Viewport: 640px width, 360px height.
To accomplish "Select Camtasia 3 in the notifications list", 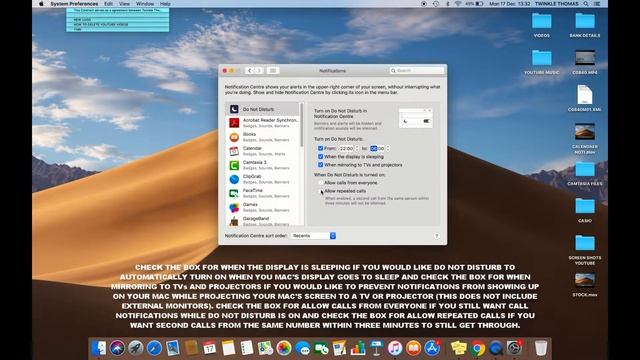I will pyautogui.click(x=263, y=165).
